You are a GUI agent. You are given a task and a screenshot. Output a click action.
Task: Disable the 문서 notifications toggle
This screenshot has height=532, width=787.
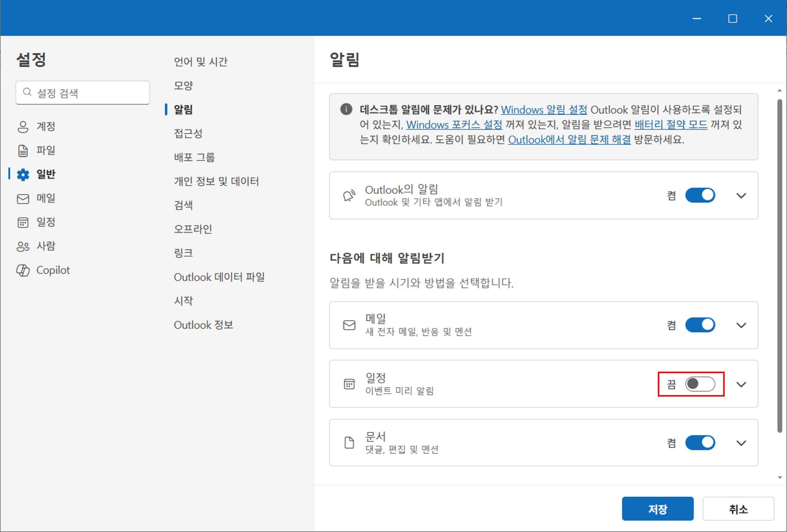point(700,443)
